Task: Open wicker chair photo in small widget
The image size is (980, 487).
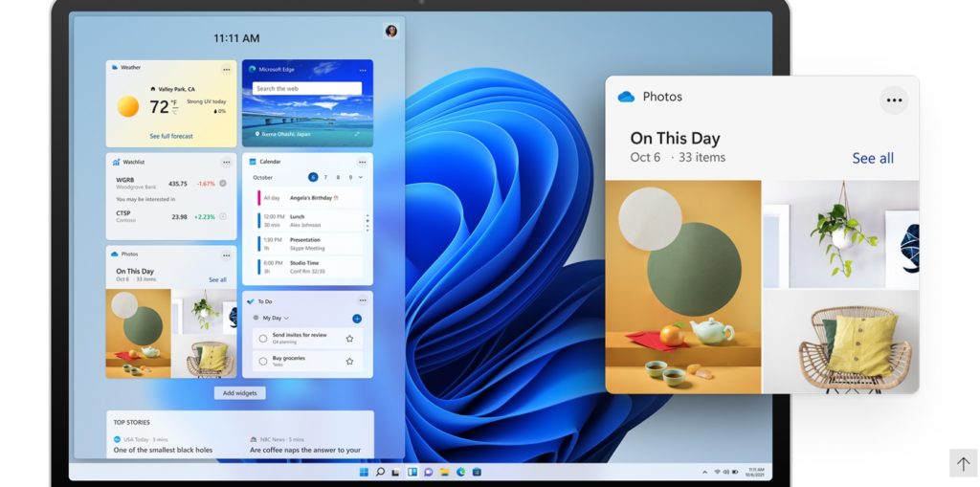Action: tap(205, 356)
